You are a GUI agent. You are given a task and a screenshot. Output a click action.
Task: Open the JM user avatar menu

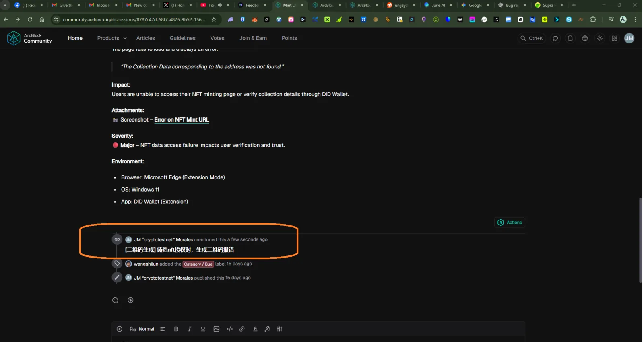(629, 38)
